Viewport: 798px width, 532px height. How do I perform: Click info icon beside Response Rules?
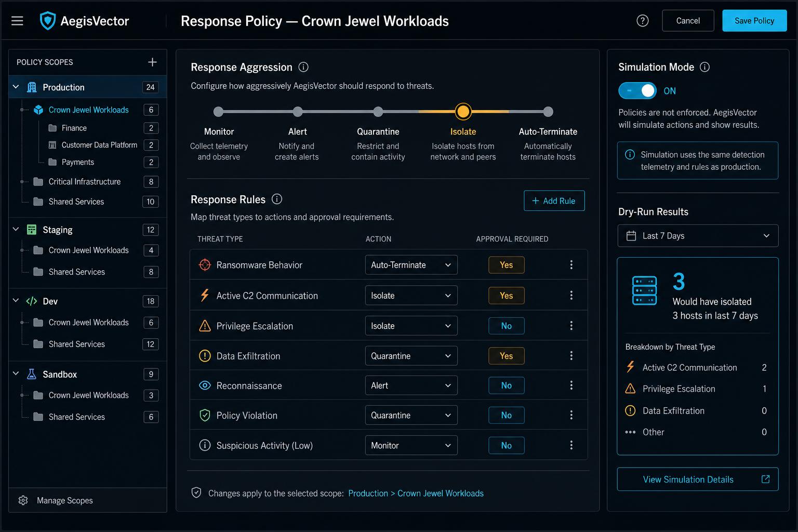click(x=277, y=199)
